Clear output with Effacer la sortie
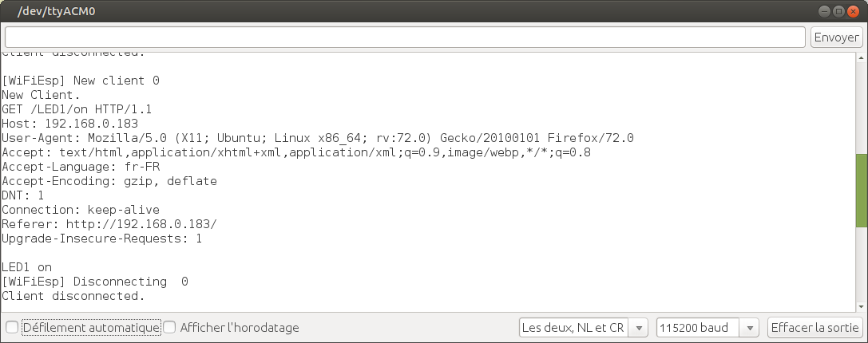Viewport: 868px width, 343px height. (x=814, y=327)
